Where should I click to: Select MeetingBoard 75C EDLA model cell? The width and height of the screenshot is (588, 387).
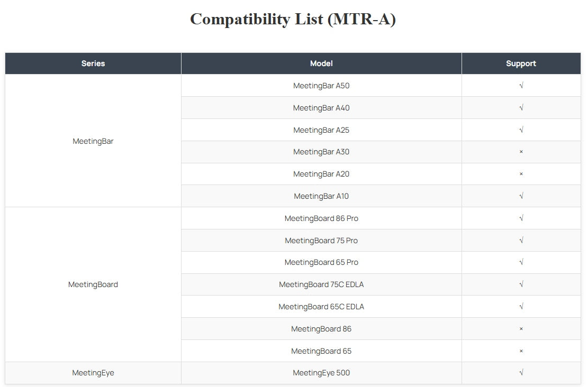[x=321, y=284]
